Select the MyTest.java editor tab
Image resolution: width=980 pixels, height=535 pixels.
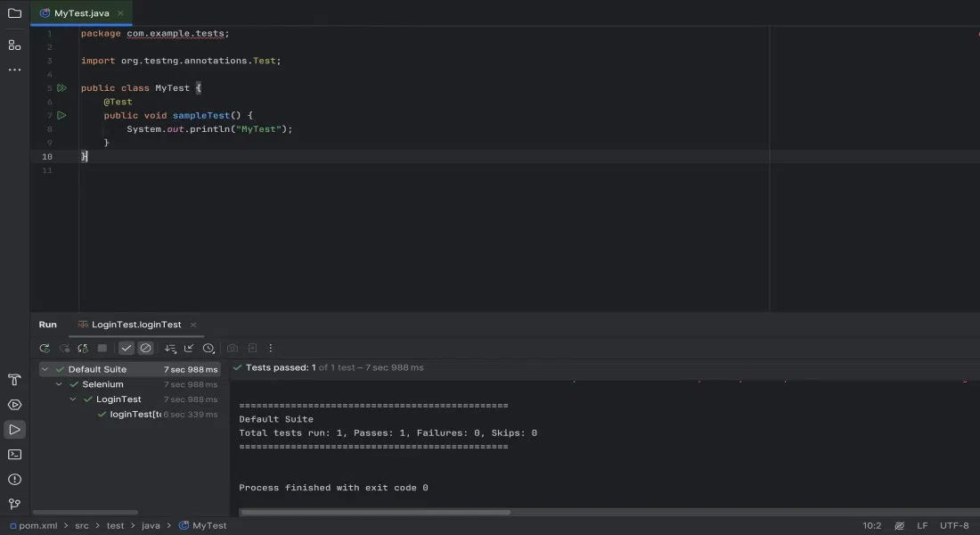pyautogui.click(x=80, y=13)
